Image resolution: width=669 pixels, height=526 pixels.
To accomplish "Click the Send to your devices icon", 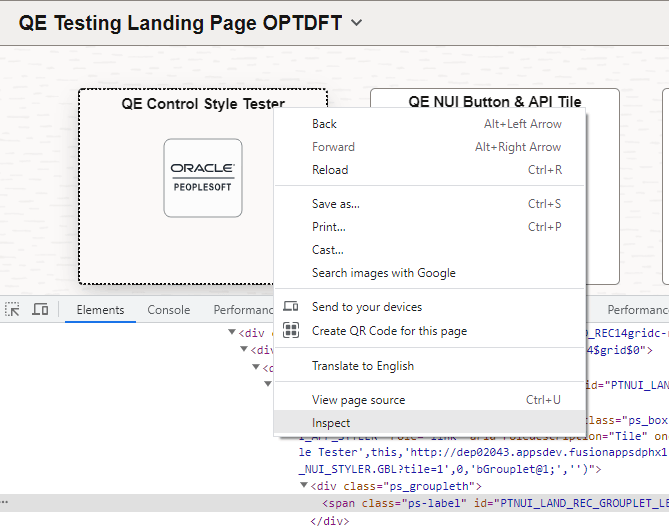I will (x=291, y=306).
